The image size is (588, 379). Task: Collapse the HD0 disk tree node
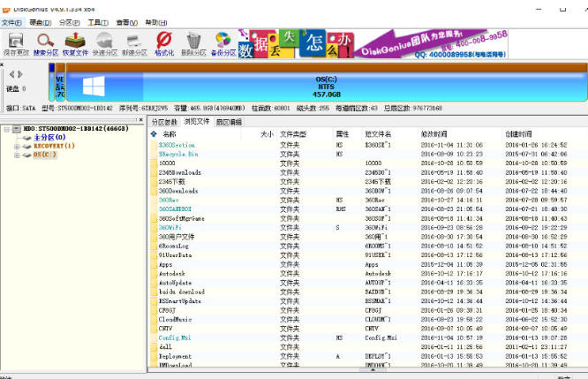coord(6,129)
